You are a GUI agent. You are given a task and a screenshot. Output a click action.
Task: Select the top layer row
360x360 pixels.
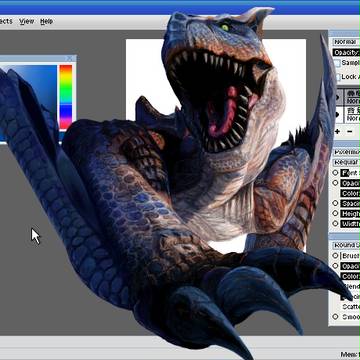click(x=348, y=97)
